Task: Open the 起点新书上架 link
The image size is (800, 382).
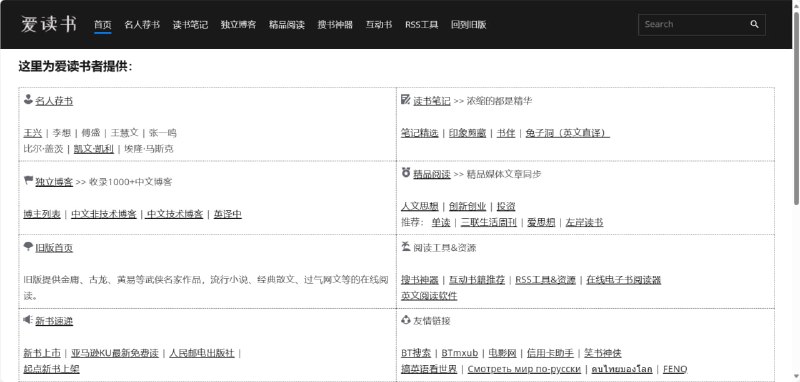Action: coord(52,369)
